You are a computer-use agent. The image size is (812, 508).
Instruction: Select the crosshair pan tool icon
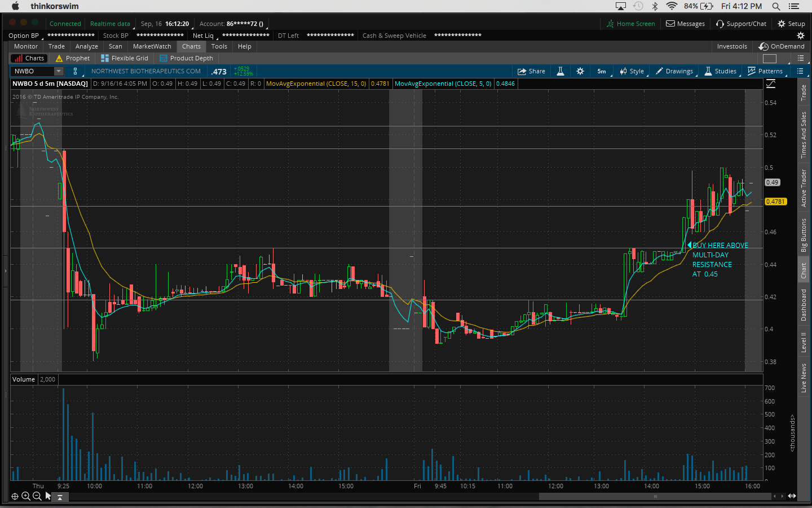[15, 496]
